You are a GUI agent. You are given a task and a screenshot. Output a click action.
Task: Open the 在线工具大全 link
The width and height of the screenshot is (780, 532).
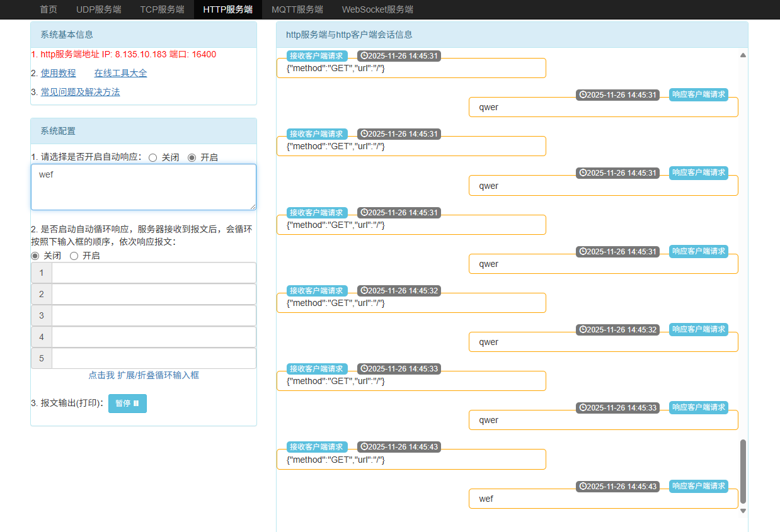coord(120,73)
